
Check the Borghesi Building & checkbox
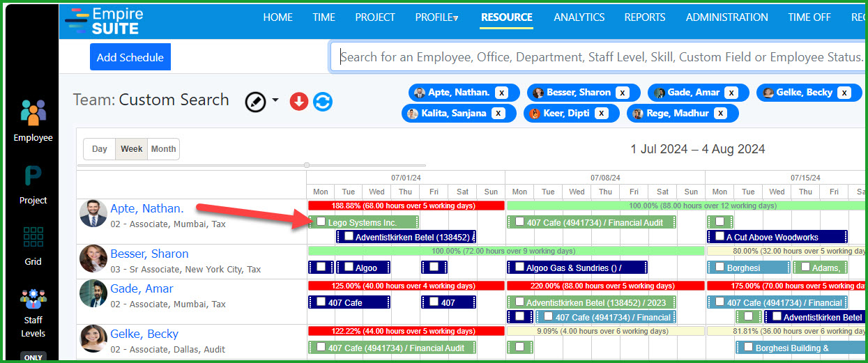[x=748, y=347]
